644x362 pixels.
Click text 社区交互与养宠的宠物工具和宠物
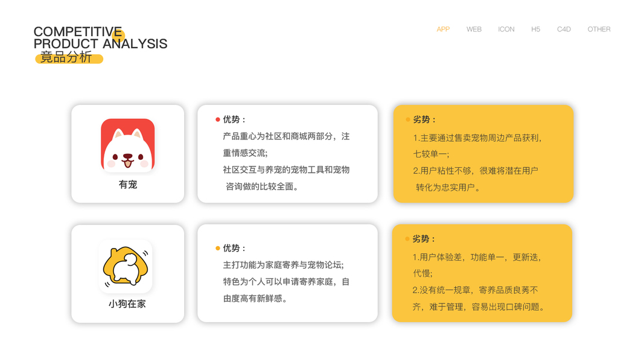286,170
